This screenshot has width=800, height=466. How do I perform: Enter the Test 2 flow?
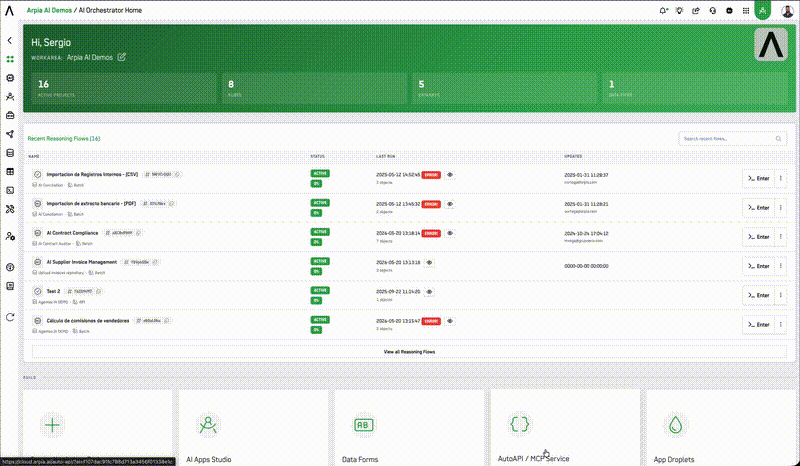(x=759, y=295)
